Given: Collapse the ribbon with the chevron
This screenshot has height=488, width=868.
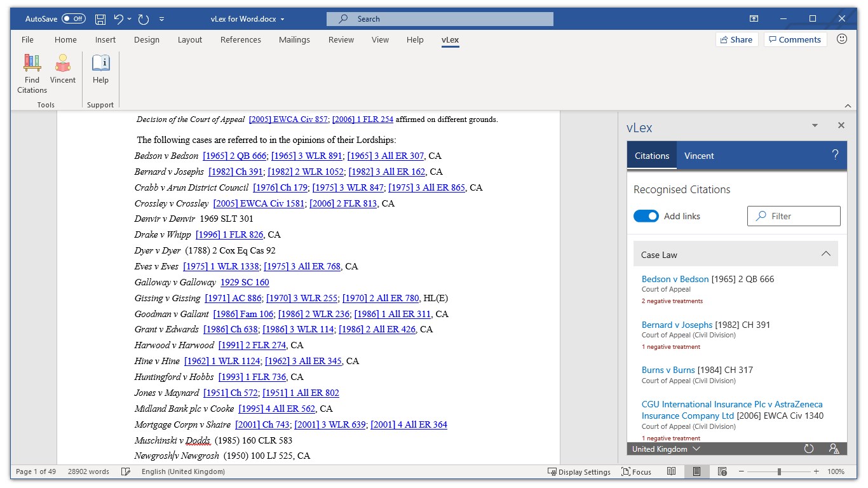Looking at the screenshot, I should tap(848, 105).
